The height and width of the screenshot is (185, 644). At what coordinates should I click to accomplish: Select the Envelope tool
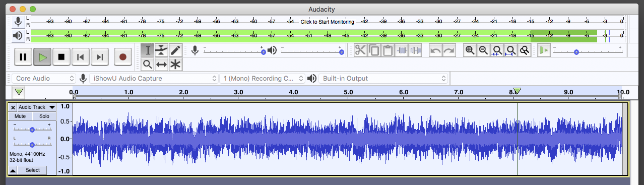(161, 50)
